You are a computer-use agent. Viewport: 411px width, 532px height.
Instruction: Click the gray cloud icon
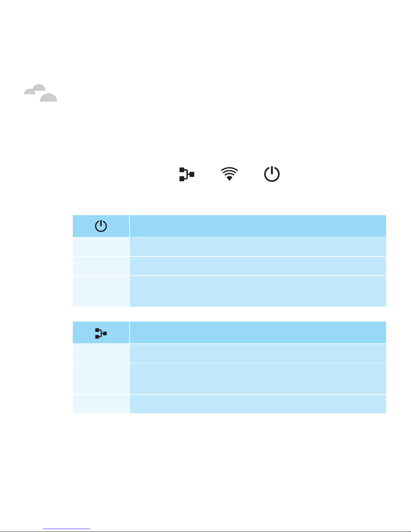40,93
